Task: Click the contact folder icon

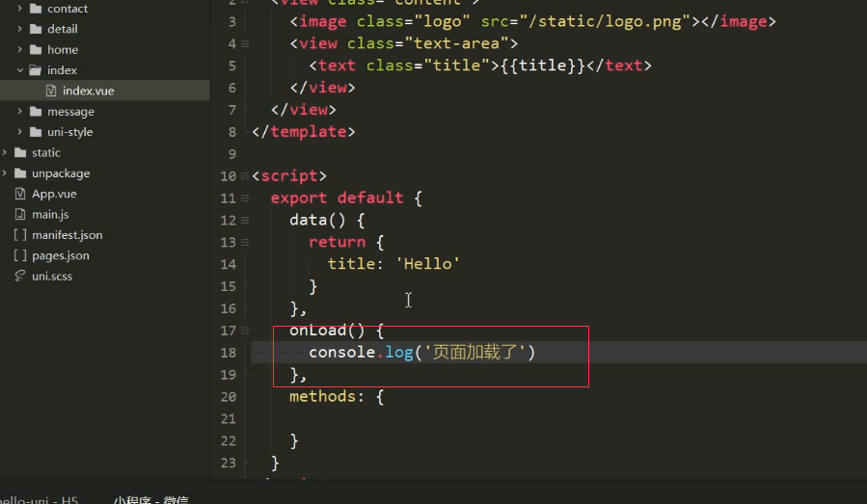Action: tap(36, 9)
